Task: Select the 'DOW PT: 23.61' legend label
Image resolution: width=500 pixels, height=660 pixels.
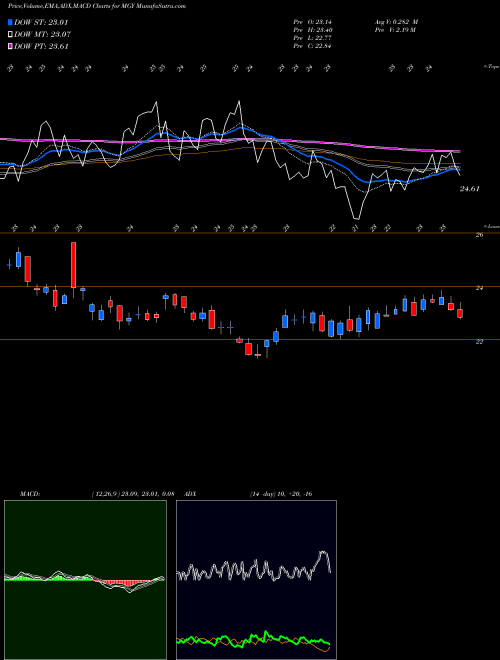Action: click(41, 47)
